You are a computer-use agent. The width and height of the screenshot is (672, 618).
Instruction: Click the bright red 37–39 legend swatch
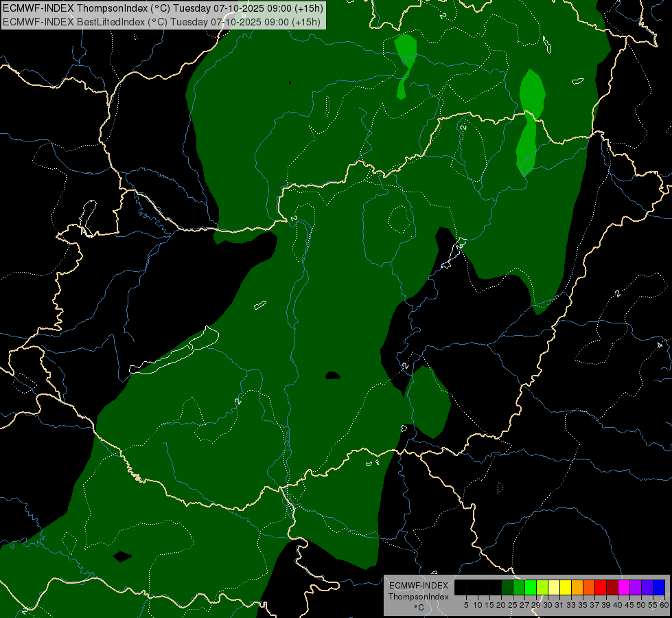coord(601,587)
